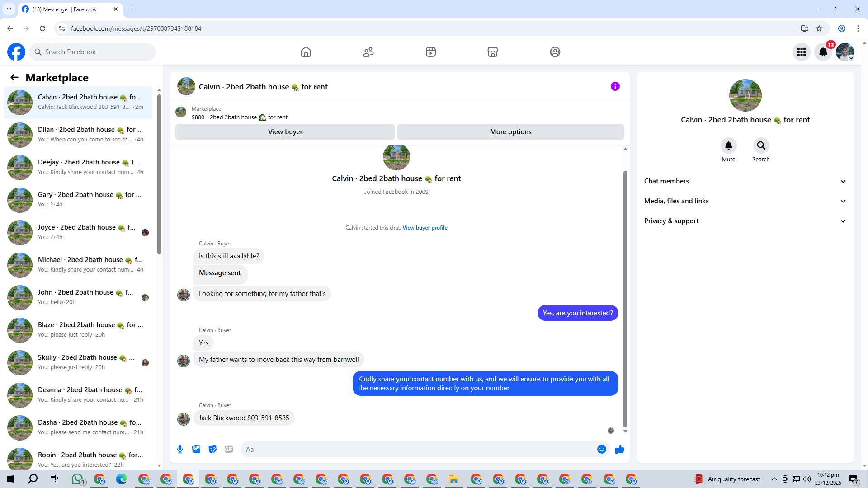Open the Facebook menu grid icon
Viewport: 868px width, 488px height.
tap(802, 52)
